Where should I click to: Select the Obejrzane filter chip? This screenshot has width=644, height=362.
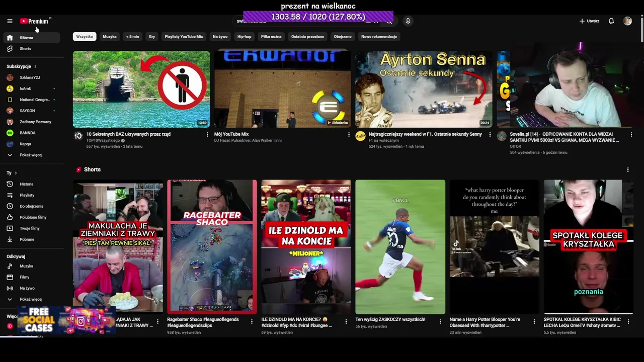(x=343, y=37)
